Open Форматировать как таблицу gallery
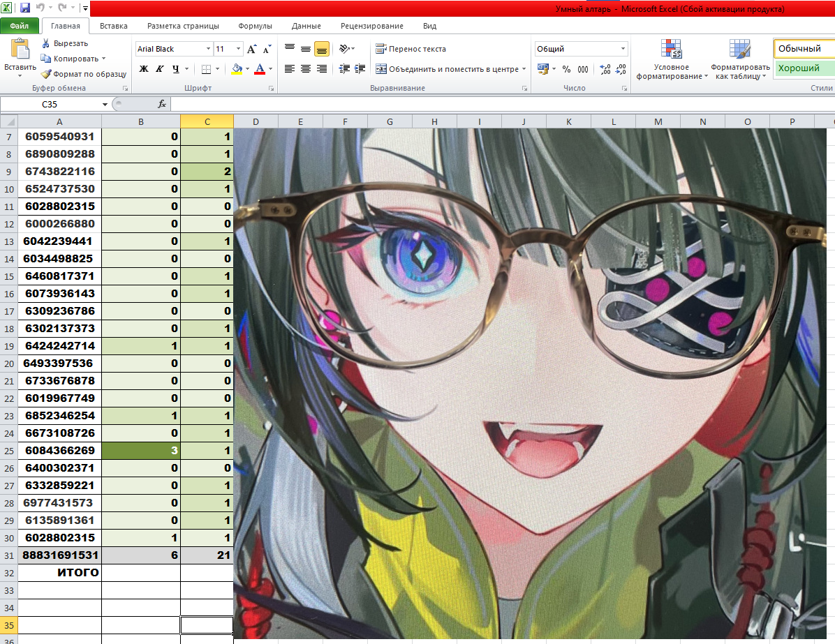 [740, 59]
